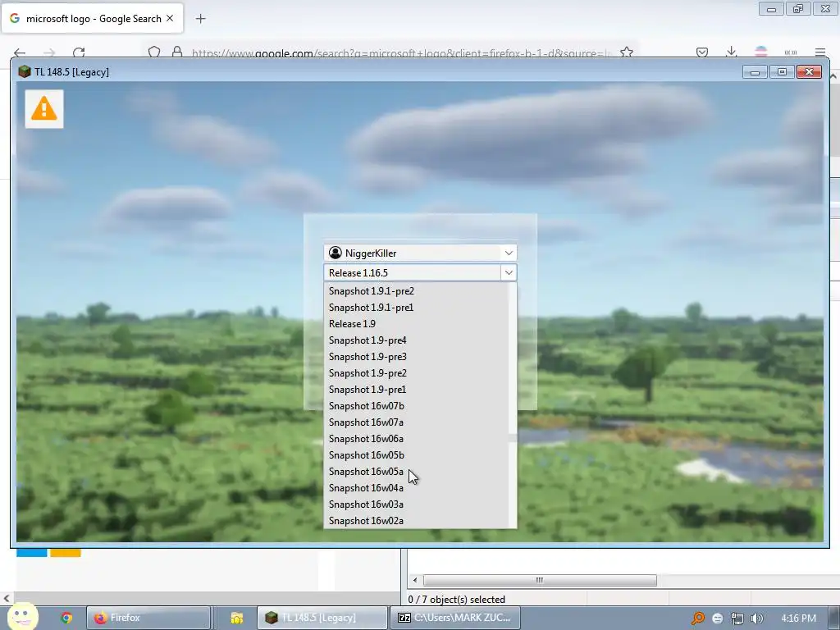
Task: Switch to TL 148.5 Legacy taskbar button
Action: tap(322, 618)
